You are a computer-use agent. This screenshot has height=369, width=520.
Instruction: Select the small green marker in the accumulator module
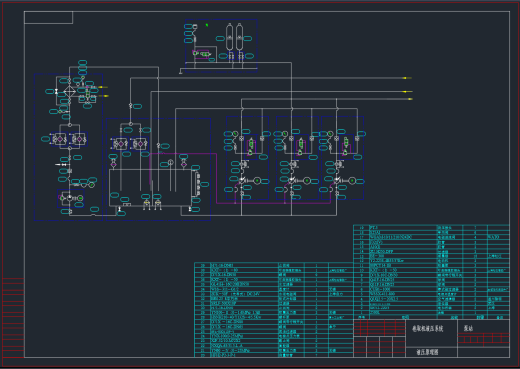(x=207, y=25)
